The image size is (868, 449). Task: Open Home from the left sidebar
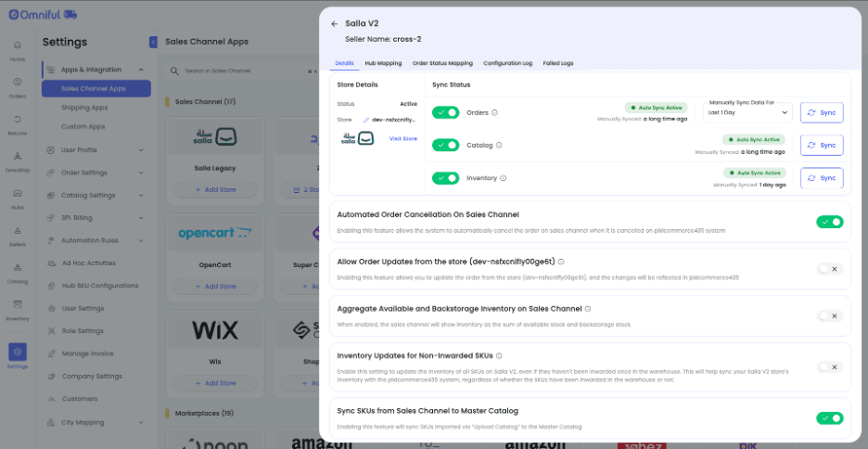(x=18, y=50)
